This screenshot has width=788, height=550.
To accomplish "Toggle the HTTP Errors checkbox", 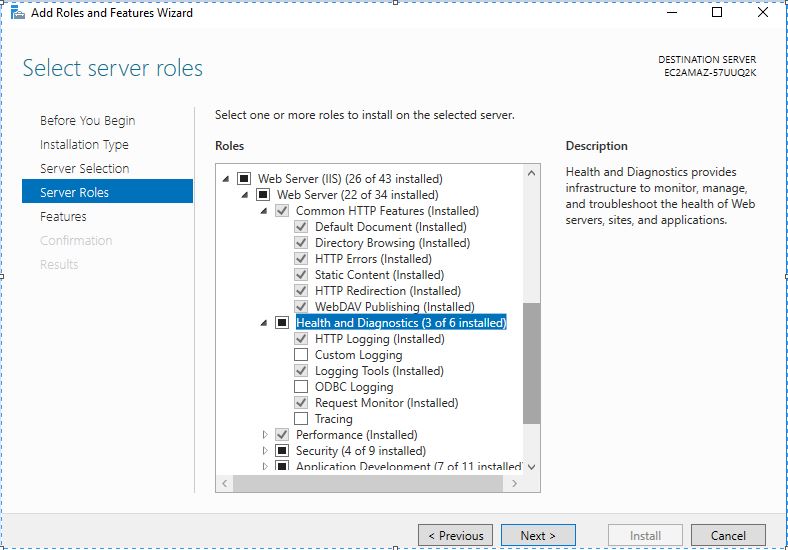I will [x=301, y=258].
